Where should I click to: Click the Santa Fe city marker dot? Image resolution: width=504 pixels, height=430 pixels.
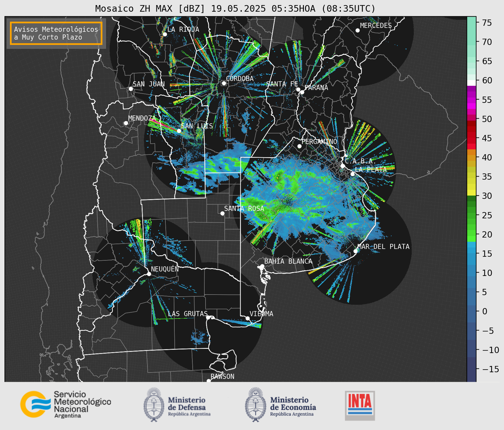(x=298, y=89)
